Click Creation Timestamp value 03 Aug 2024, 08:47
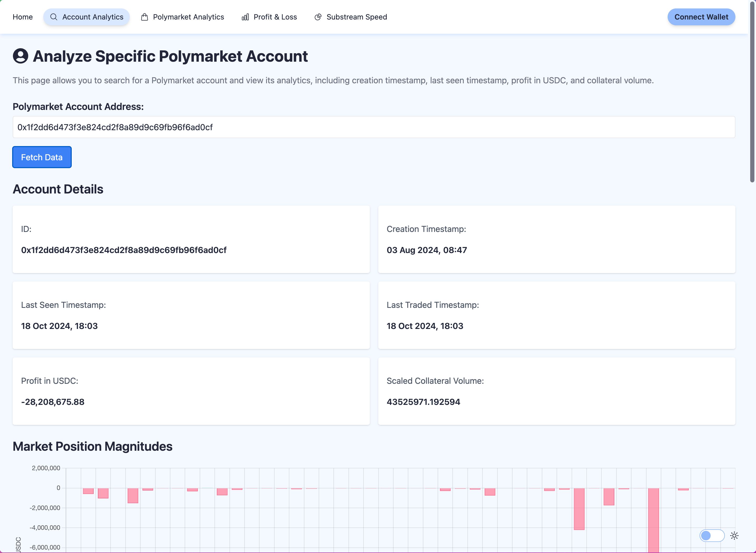 (426, 250)
